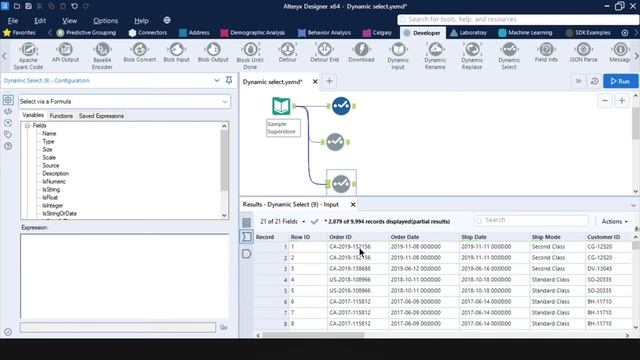Switch to the Functions tab
Viewport: 640px width, 360px height.
pos(61,116)
